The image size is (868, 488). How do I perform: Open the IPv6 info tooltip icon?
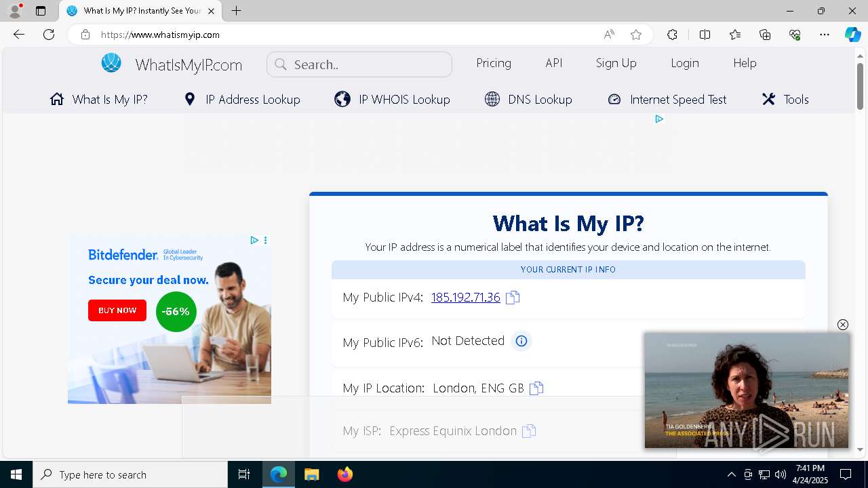pos(521,341)
